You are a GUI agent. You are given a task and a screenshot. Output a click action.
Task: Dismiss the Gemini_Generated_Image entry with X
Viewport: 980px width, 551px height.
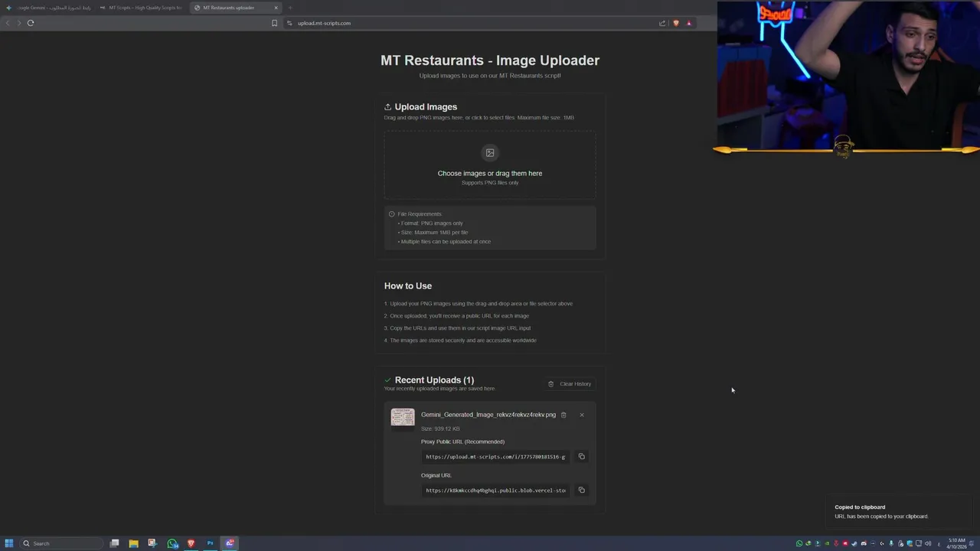click(582, 415)
